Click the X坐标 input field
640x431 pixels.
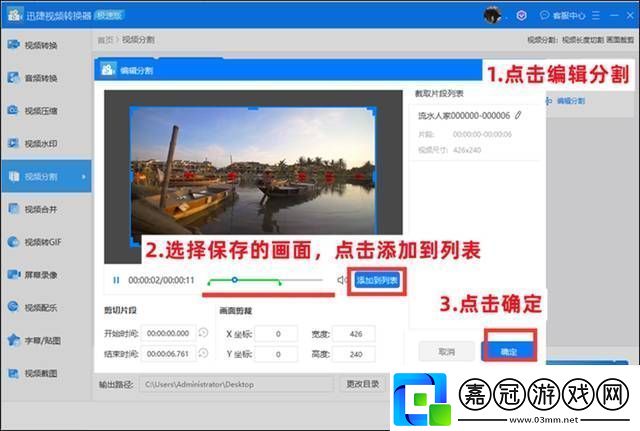coord(277,334)
